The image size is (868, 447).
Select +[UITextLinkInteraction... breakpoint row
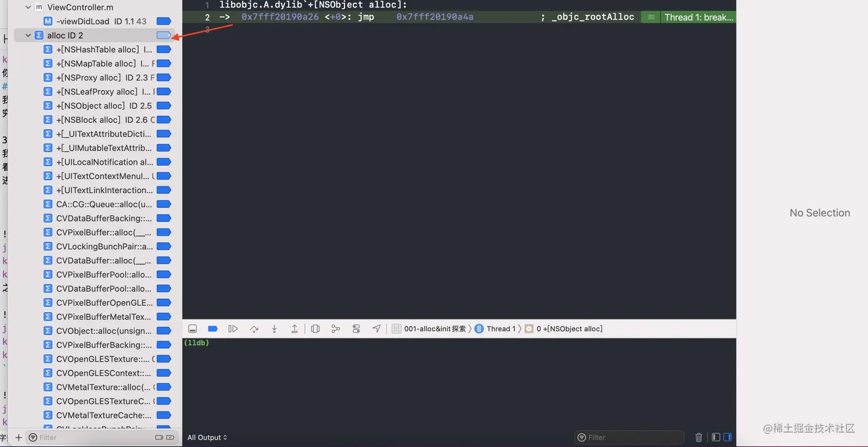(x=95, y=190)
